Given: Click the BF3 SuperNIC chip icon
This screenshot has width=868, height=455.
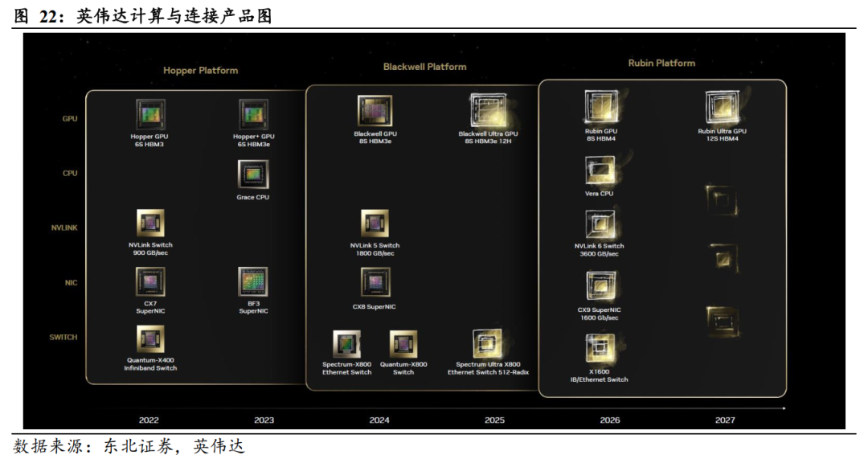Looking at the screenshot, I should click(253, 281).
